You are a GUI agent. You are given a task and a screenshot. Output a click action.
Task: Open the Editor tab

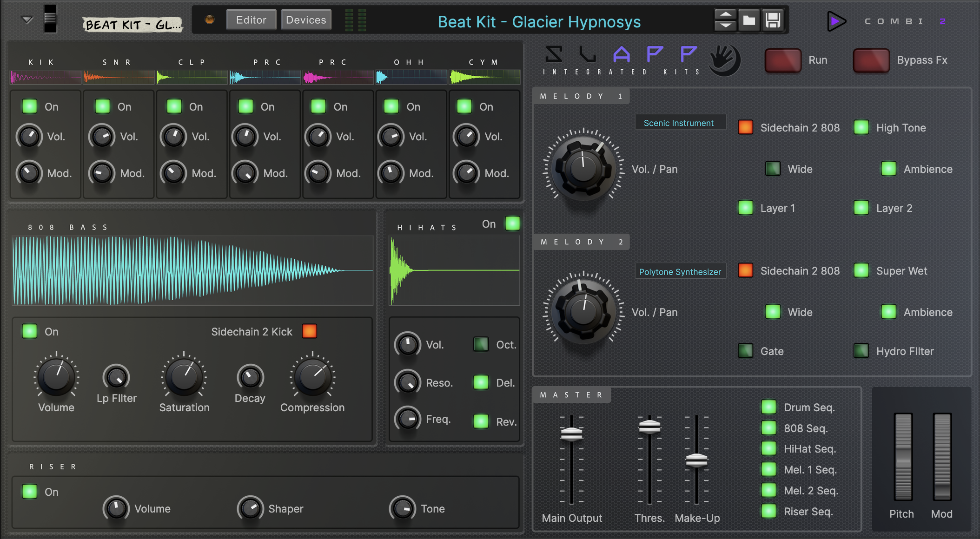pyautogui.click(x=251, y=20)
